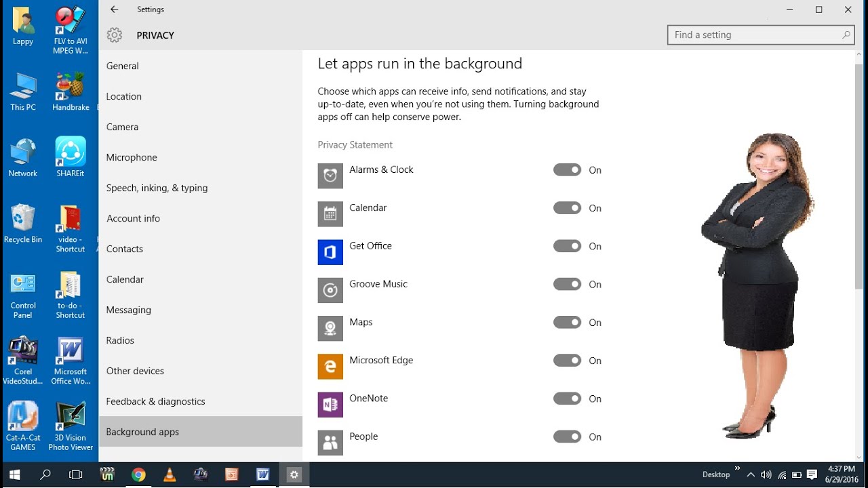Viewport: 868px width, 488px height.
Task: Open the Location privacy section
Action: click(201, 96)
